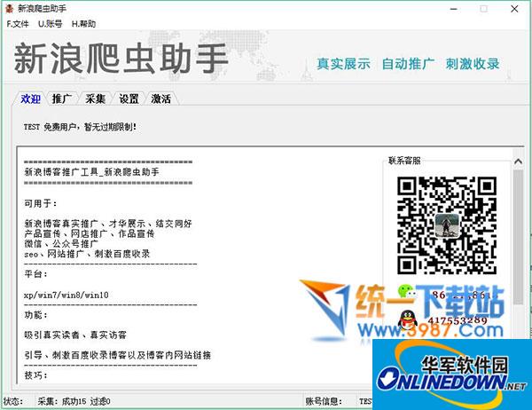532x410 pixels.
Task: Switch to the 激活 tab
Action: [x=160, y=99]
